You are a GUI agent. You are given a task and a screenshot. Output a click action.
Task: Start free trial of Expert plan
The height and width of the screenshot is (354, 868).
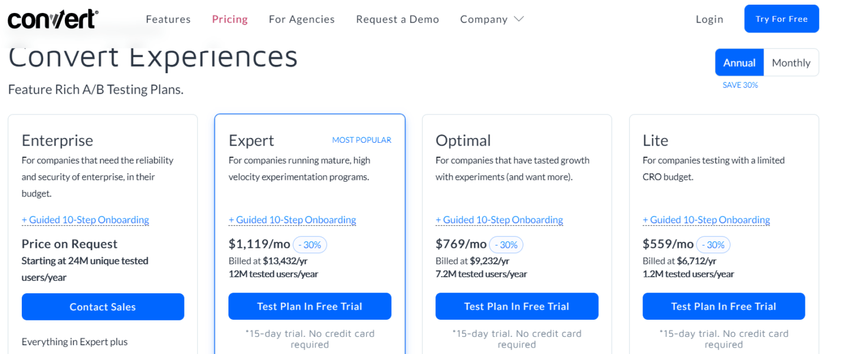tap(309, 306)
